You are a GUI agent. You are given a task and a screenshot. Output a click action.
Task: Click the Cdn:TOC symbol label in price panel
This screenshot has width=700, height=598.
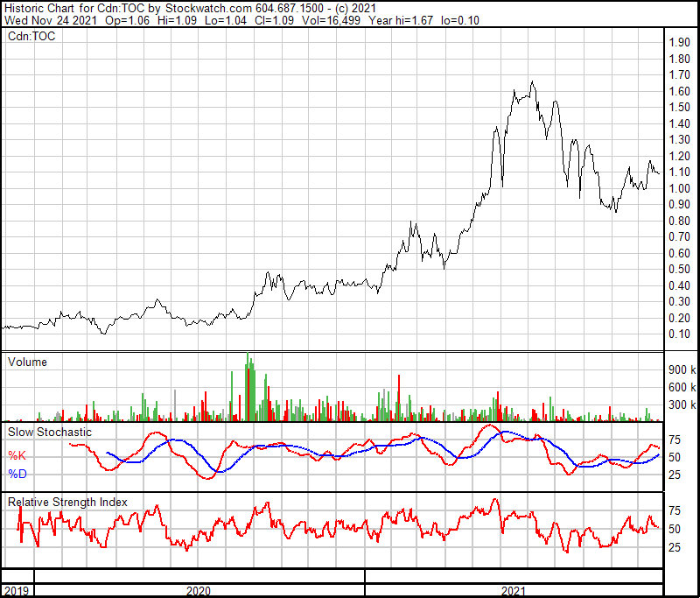pyautogui.click(x=31, y=36)
